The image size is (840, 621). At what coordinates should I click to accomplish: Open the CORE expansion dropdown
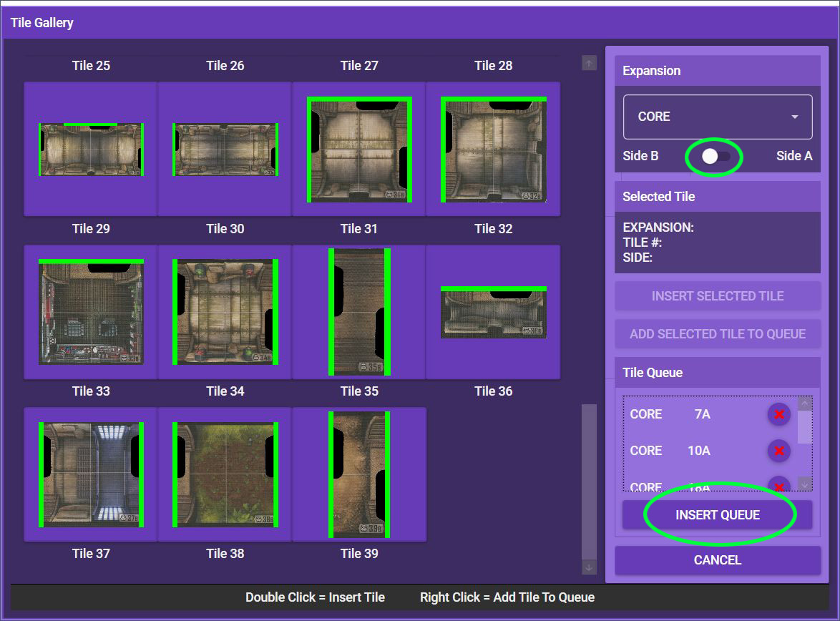coord(718,117)
